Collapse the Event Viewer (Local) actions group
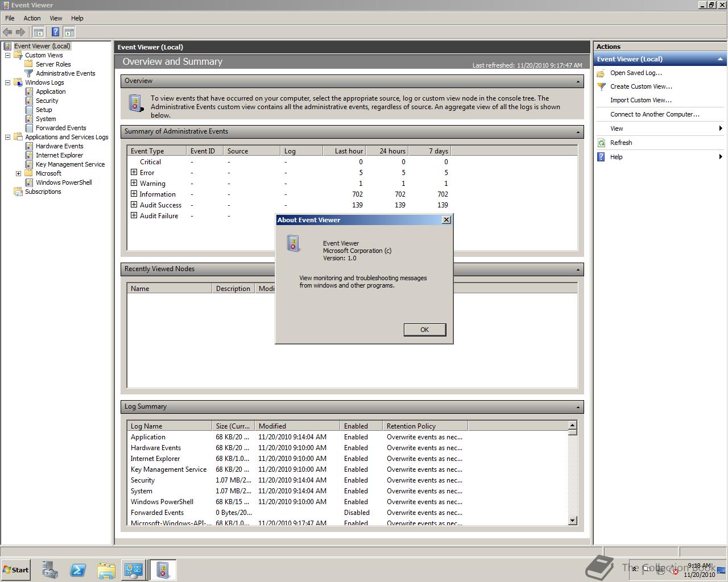Image resolution: width=728 pixels, height=582 pixels. [x=720, y=59]
